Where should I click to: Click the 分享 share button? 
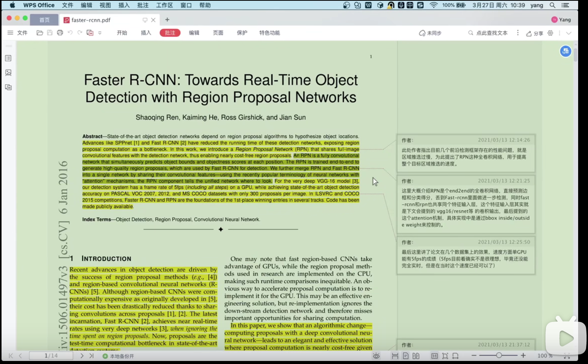point(535,33)
